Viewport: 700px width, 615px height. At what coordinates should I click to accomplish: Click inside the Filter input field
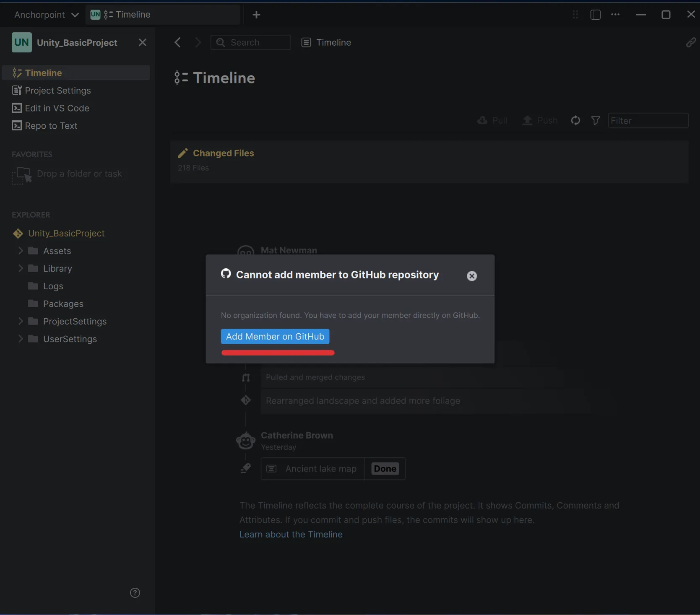(648, 120)
